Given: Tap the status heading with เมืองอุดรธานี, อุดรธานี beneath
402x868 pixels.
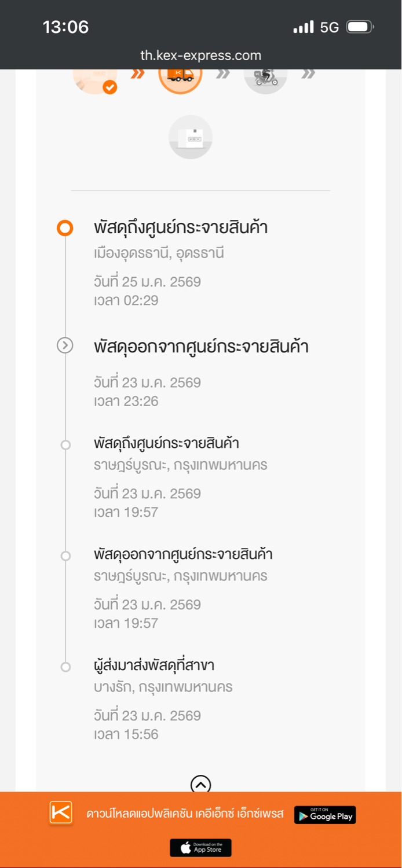Looking at the screenshot, I should [x=181, y=228].
